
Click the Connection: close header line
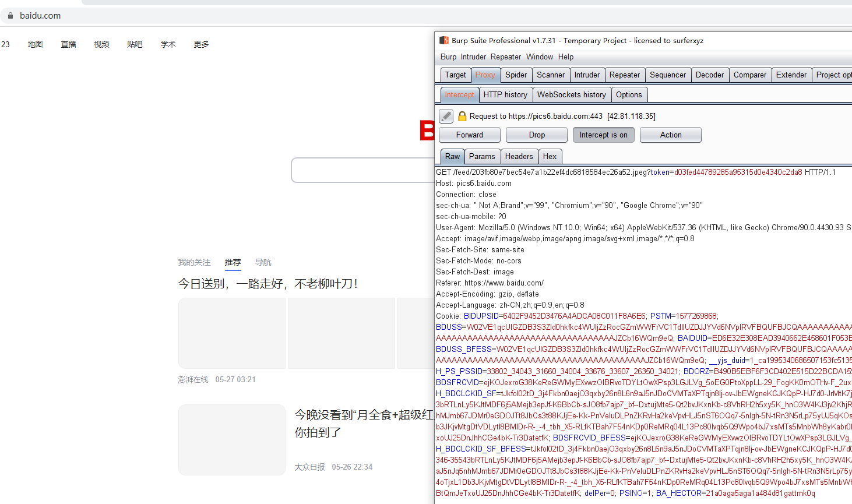point(466,195)
